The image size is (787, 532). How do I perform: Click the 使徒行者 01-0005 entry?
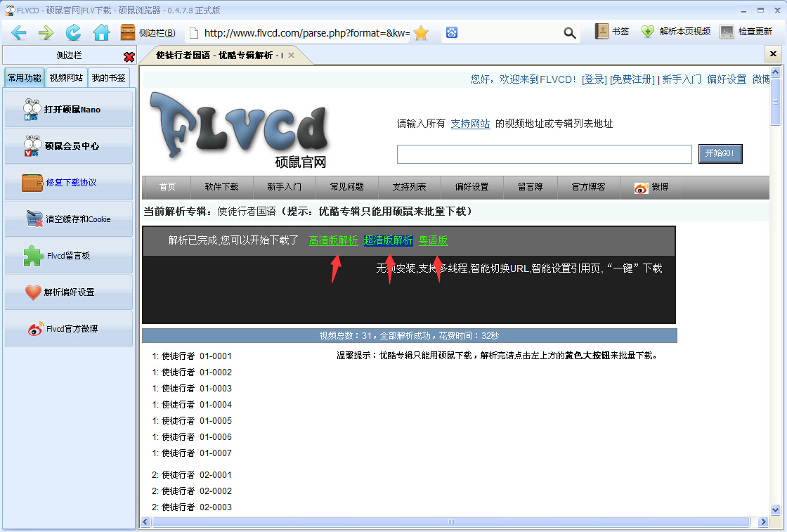[192, 420]
